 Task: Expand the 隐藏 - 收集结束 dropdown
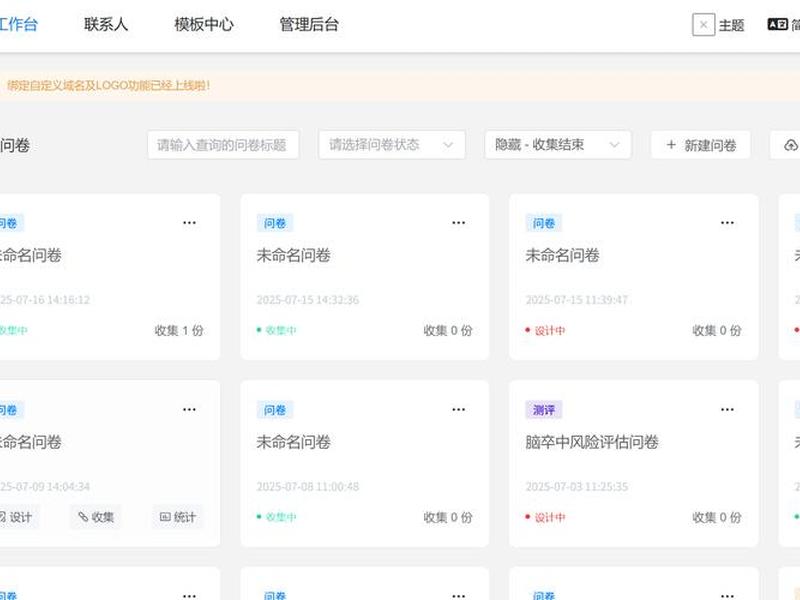pos(558,145)
